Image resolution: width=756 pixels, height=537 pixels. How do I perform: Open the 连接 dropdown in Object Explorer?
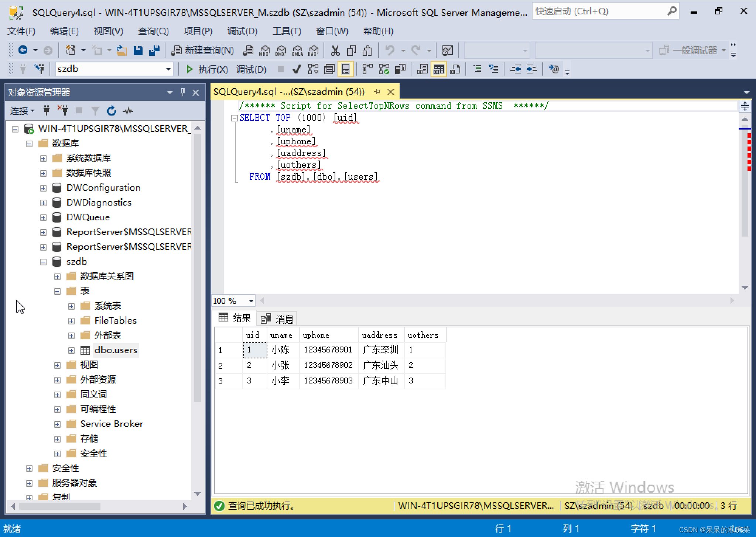[x=22, y=111]
